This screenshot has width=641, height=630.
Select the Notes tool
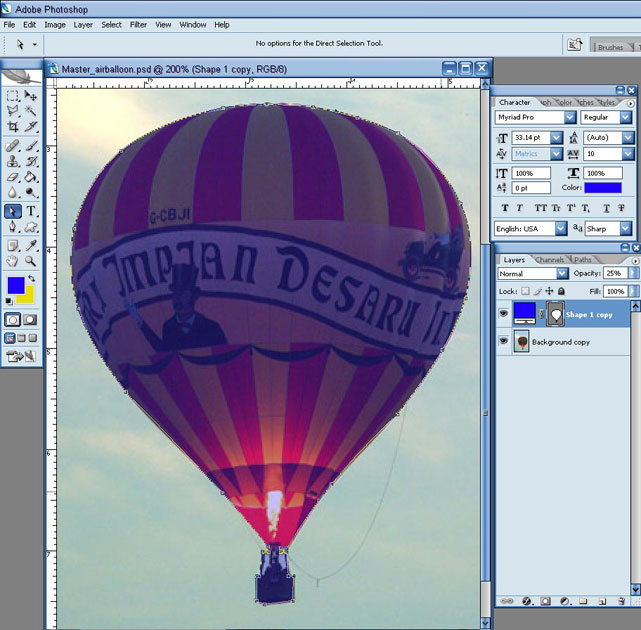click(x=12, y=246)
